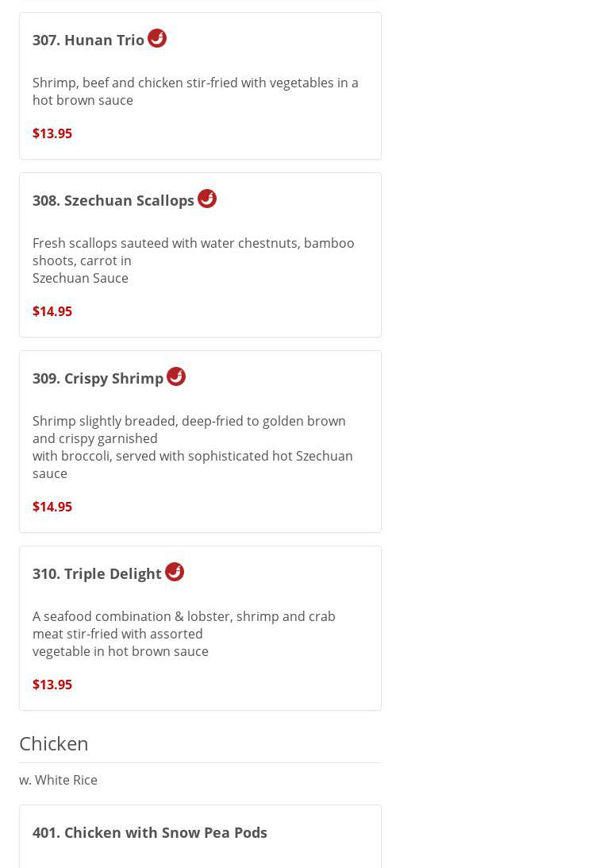The width and height of the screenshot is (611, 868).
Task: Click the "w. White Rice" subtitle
Action: point(59,780)
